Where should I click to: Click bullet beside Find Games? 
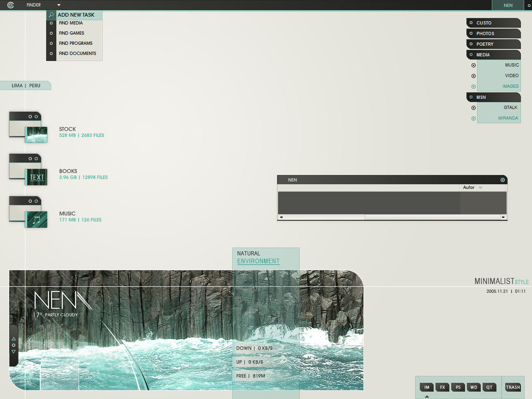tap(51, 33)
